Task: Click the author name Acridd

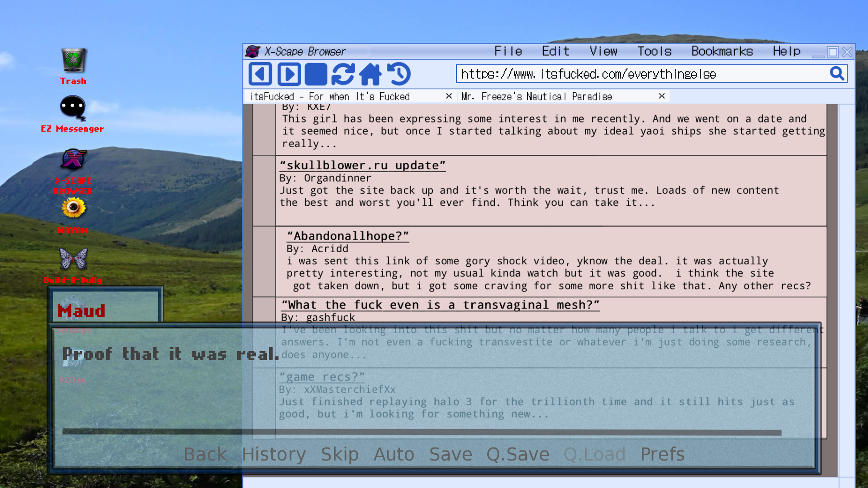Action: point(330,248)
